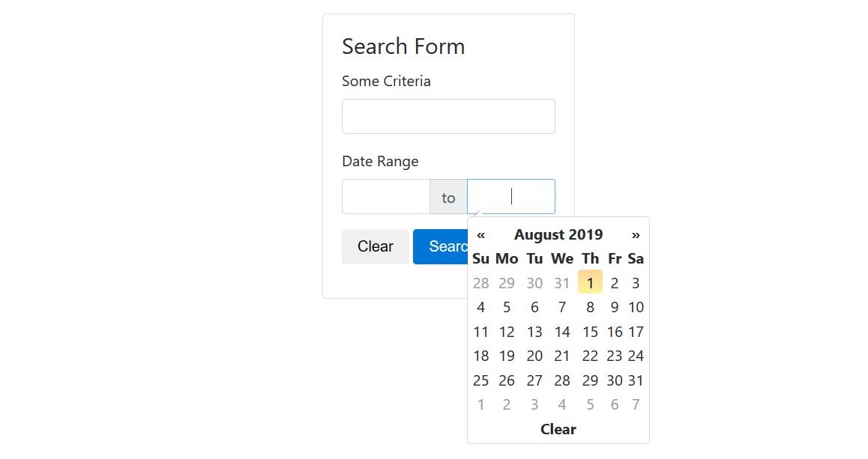Choose August 12 Monday cell

(507, 331)
